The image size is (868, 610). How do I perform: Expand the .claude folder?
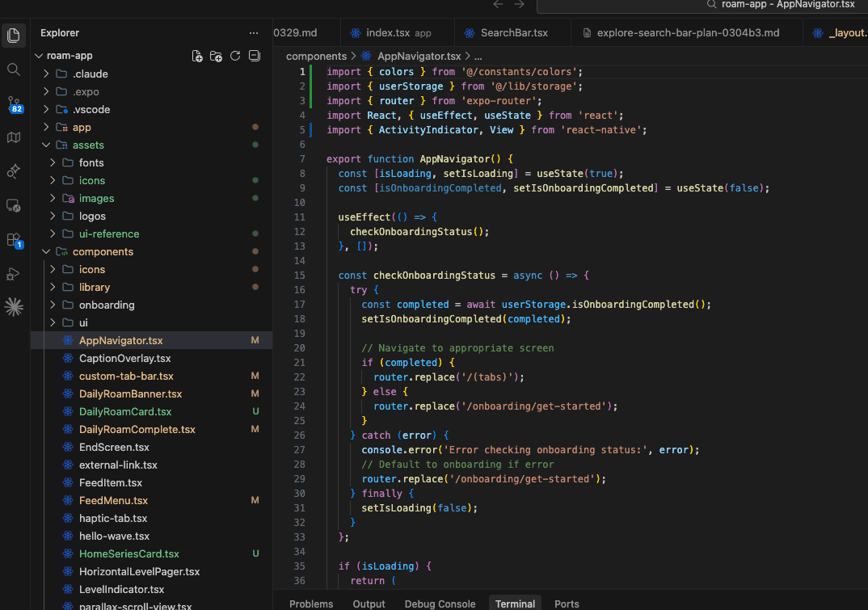tap(90, 74)
